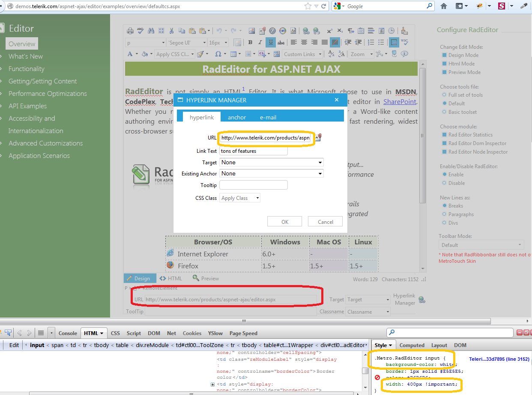Toggle Strikethrough abc icon

(281, 42)
